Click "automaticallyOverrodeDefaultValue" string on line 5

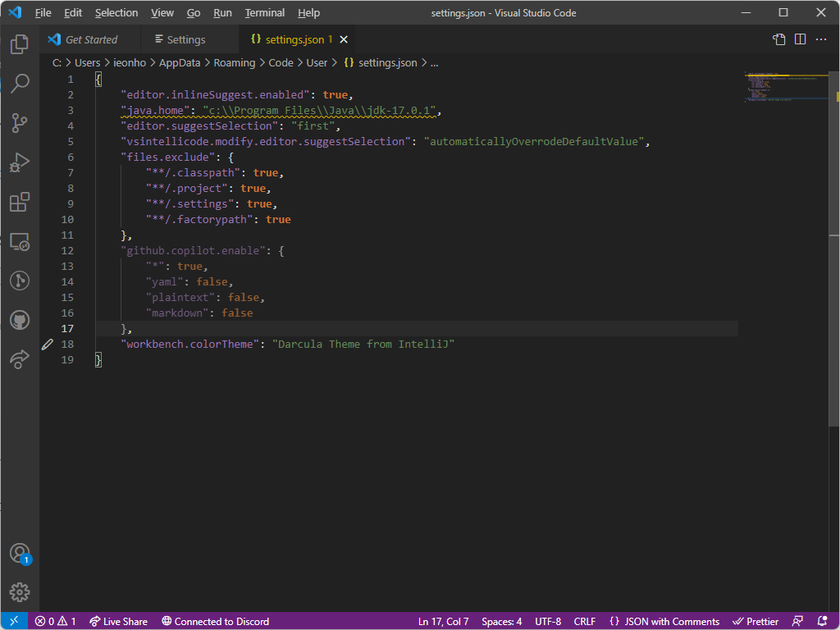tap(533, 141)
